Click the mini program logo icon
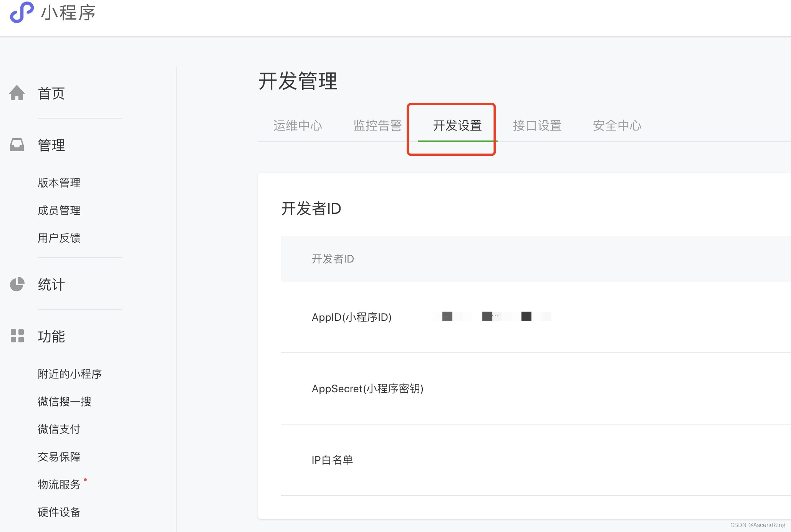The image size is (791, 532). 22,12
